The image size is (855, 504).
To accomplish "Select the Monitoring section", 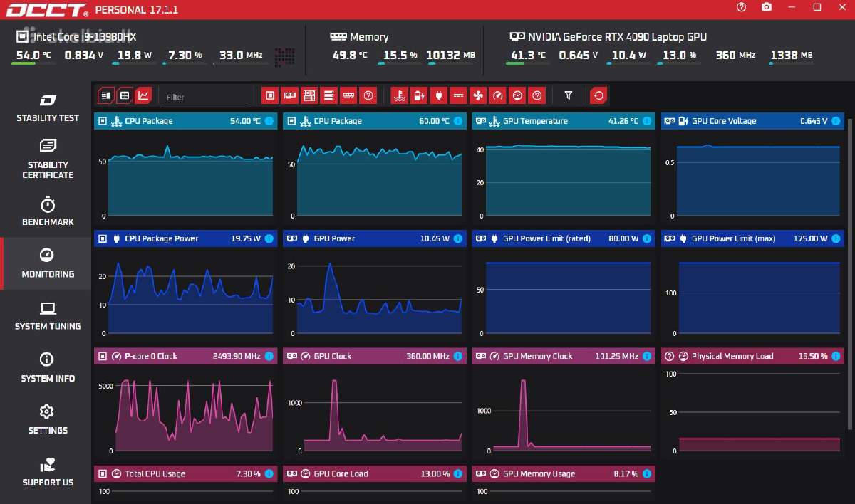I will (x=48, y=263).
